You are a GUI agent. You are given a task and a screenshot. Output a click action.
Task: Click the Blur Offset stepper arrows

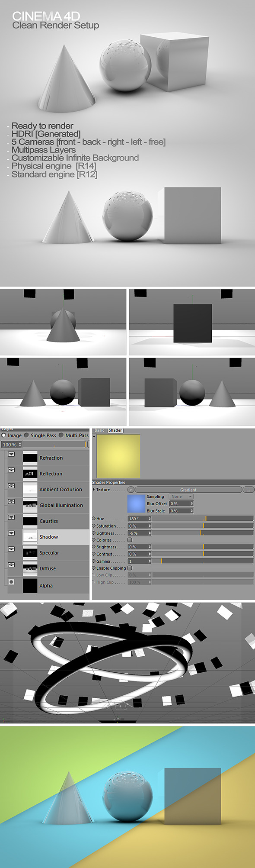pyautogui.click(x=191, y=503)
